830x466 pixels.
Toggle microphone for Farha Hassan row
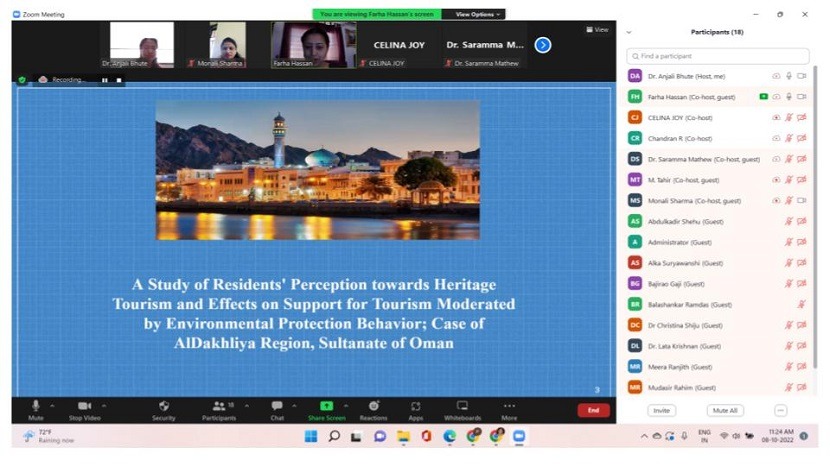tap(789, 97)
